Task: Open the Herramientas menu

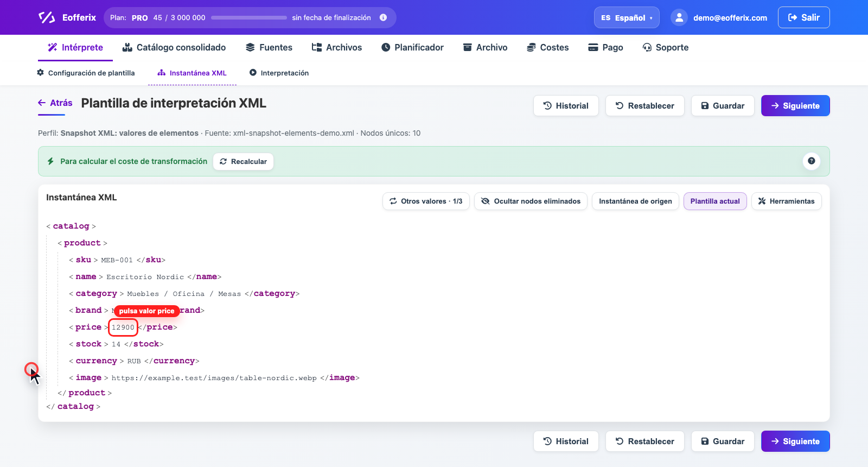Action: [786, 201]
